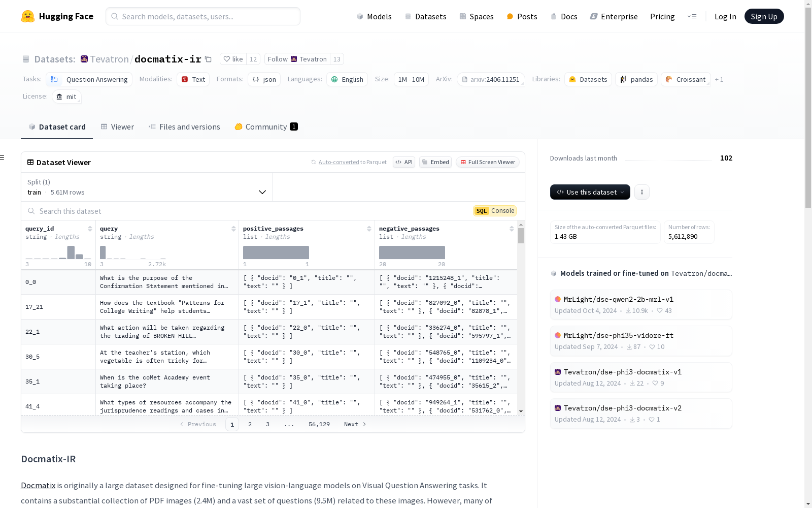Click Log In
This screenshot has height=508, width=812.
point(725,16)
